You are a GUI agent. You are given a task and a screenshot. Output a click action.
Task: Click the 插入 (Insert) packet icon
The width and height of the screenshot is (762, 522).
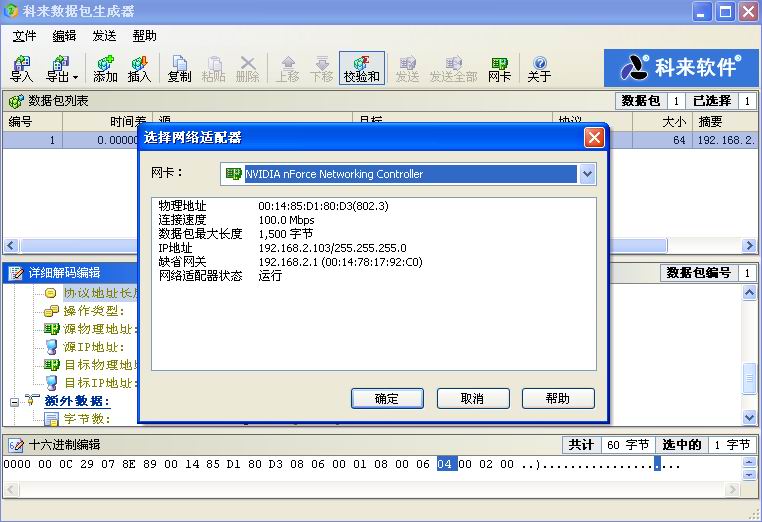139,69
